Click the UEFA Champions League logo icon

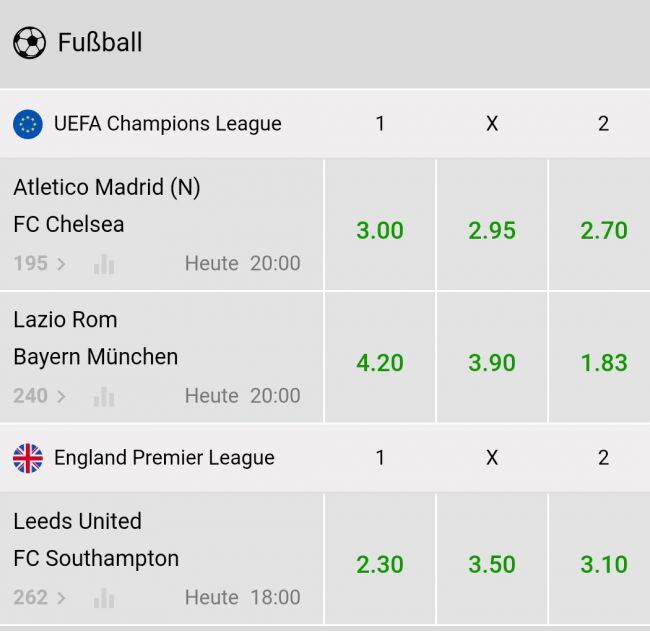pos(28,124)
